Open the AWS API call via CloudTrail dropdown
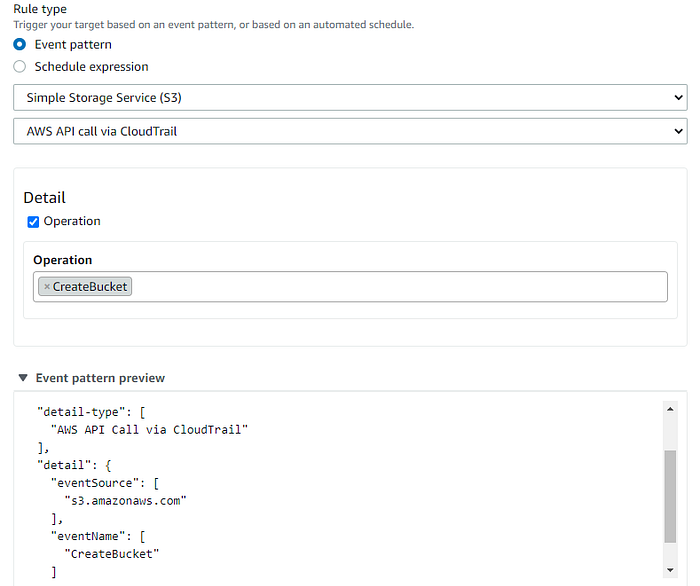700x586 pixels. 350,131
